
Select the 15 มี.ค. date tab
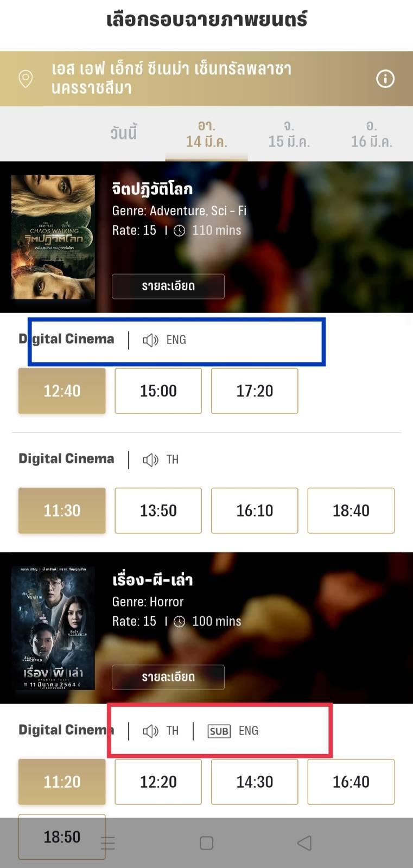[x=289, y=133]
